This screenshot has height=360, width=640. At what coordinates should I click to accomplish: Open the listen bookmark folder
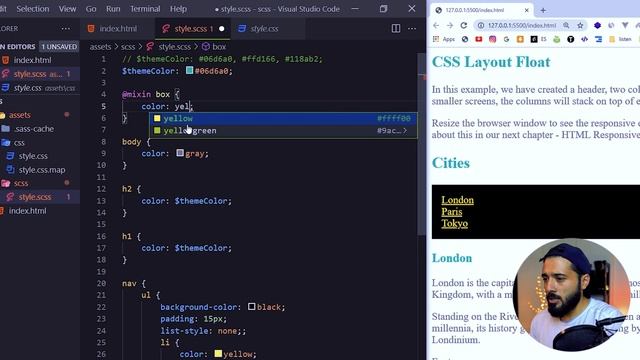[620, 39]
